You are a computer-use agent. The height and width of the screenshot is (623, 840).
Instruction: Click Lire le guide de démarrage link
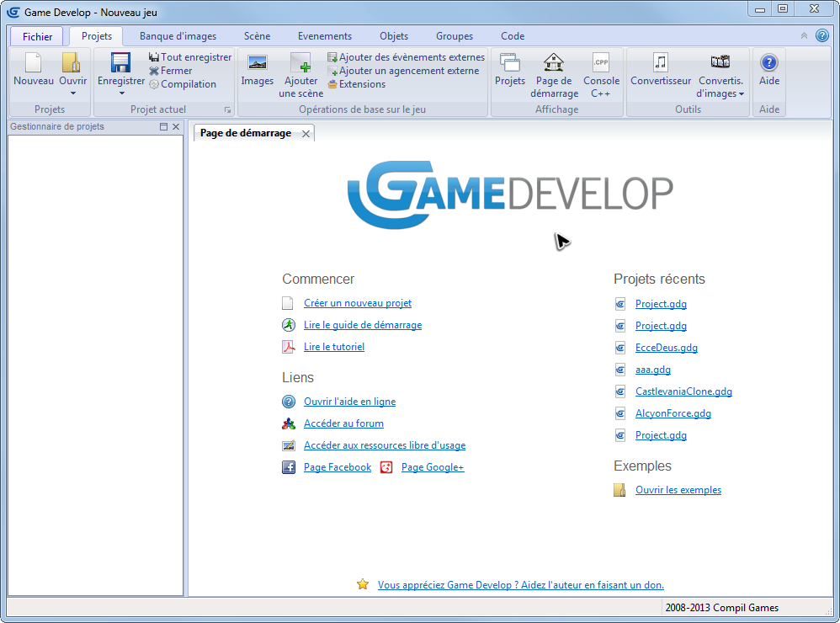363,325
